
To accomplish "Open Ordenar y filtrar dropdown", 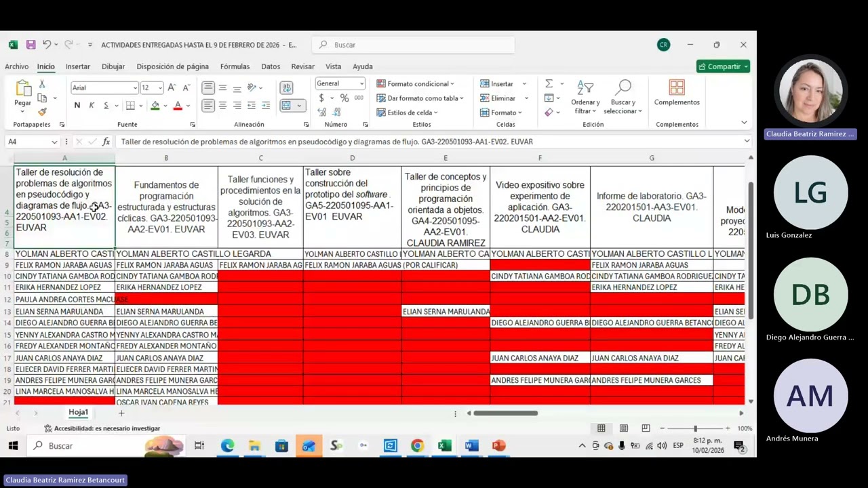I will [585, 98].
